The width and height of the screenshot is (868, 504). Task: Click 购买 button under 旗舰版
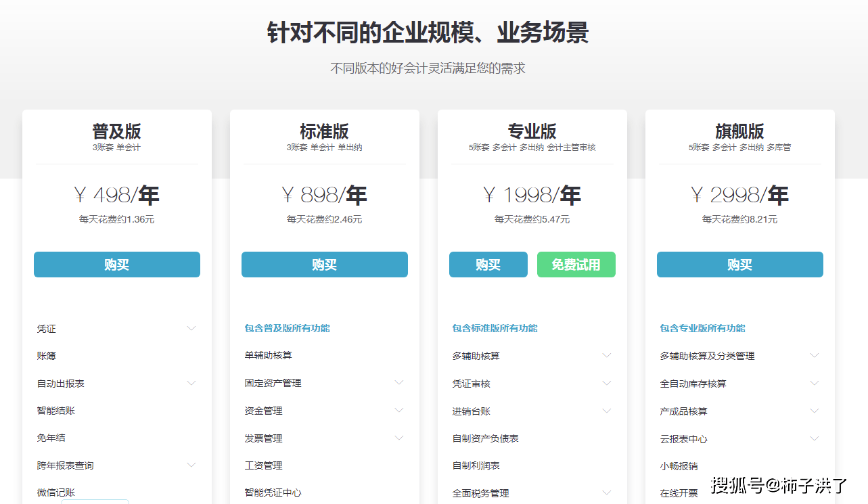740,265
